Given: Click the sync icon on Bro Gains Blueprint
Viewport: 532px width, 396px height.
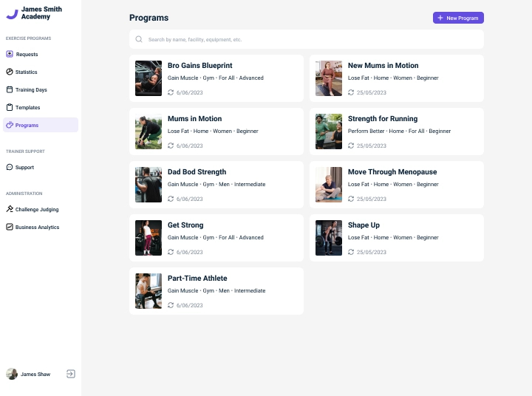Looking at the screenshot, I should pos(171,92).
